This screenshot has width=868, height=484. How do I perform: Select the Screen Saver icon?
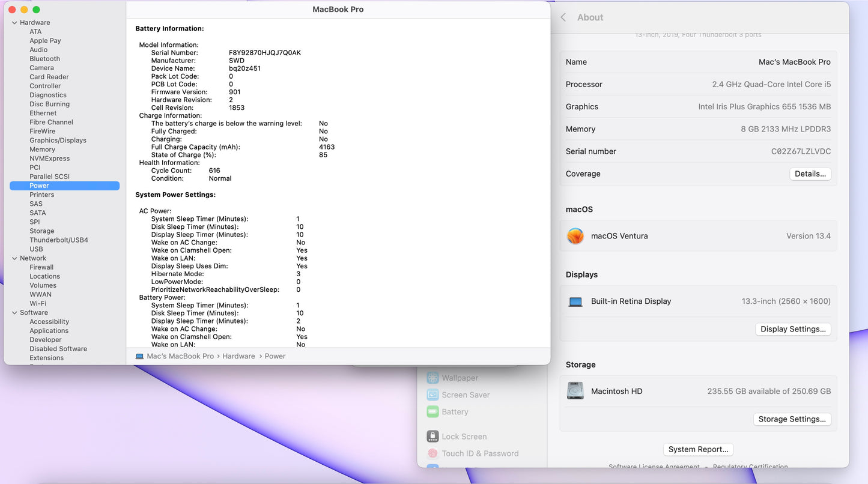pos(432,395)
